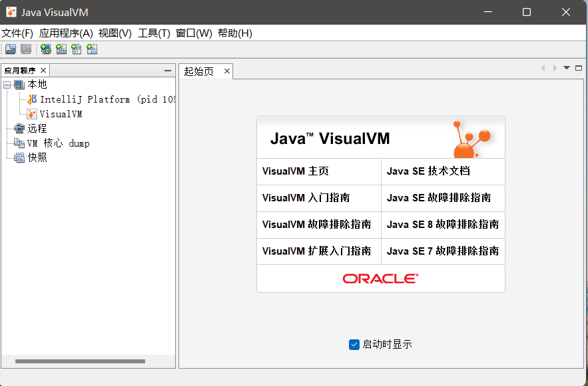Image resolution: width=588 pixels, height=386 pixels.
Task: Click the Java VisualVM title bar app icon
Action: point(11,12)
